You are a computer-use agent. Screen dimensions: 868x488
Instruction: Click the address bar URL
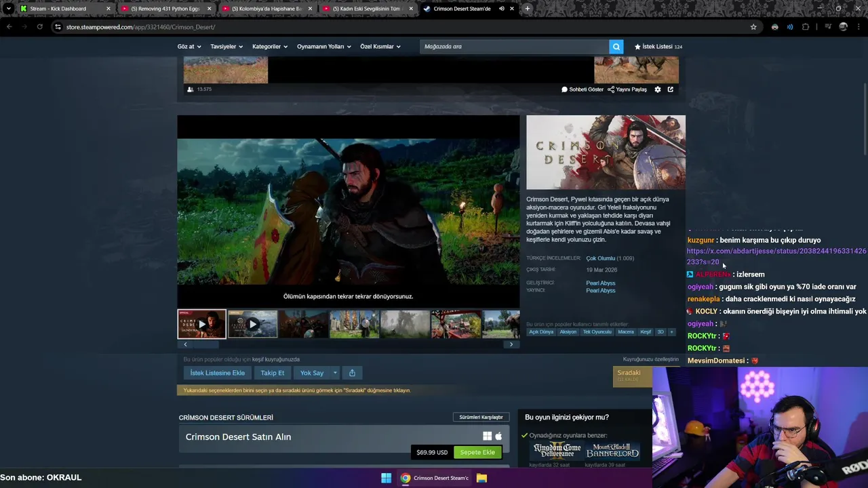(x=140, y=27)
